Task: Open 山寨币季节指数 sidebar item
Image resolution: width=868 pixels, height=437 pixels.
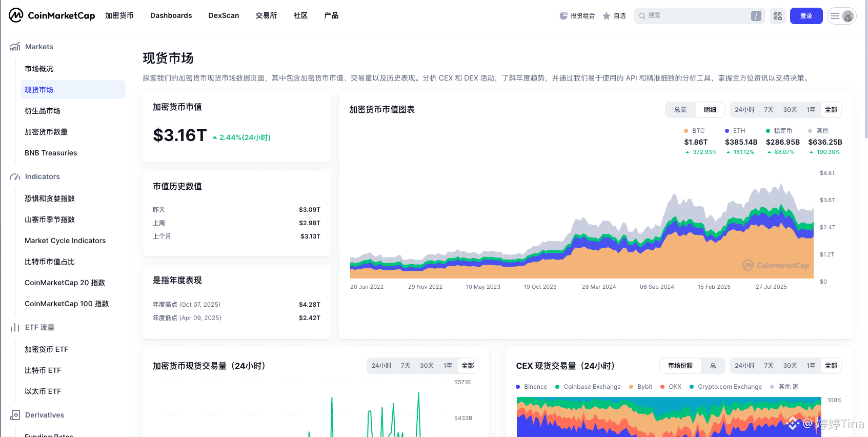Action: pos(73,220)
